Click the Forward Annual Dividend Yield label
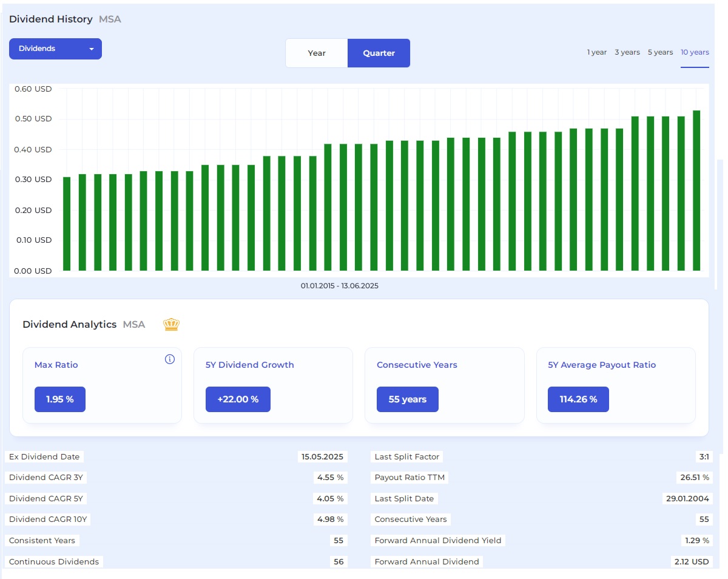Image resolution: width=728 pixels, height=579 pixels. (438, 540)
